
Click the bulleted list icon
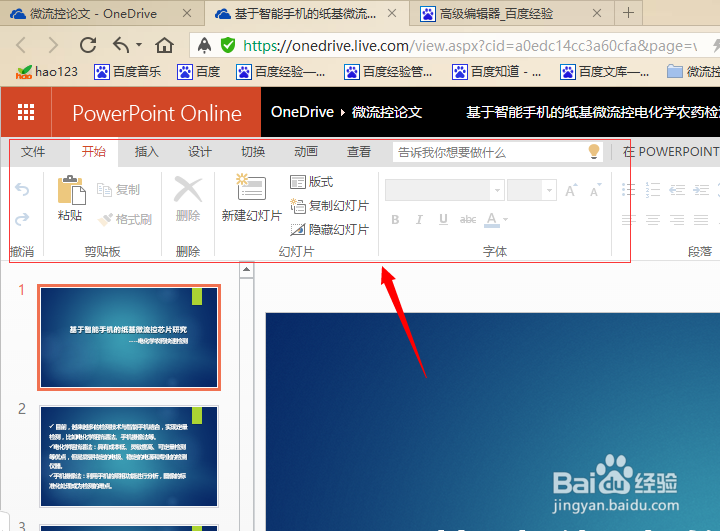(x=629, y=190)
